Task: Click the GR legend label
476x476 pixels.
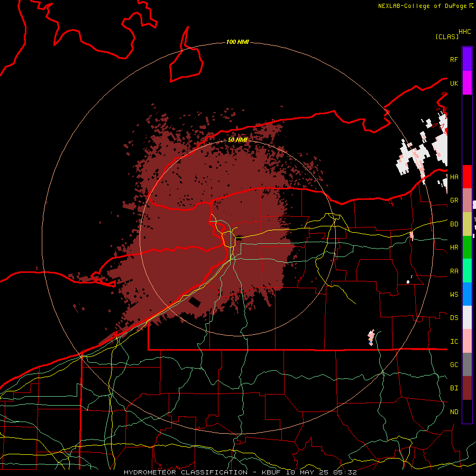Action: pos(454,200)
